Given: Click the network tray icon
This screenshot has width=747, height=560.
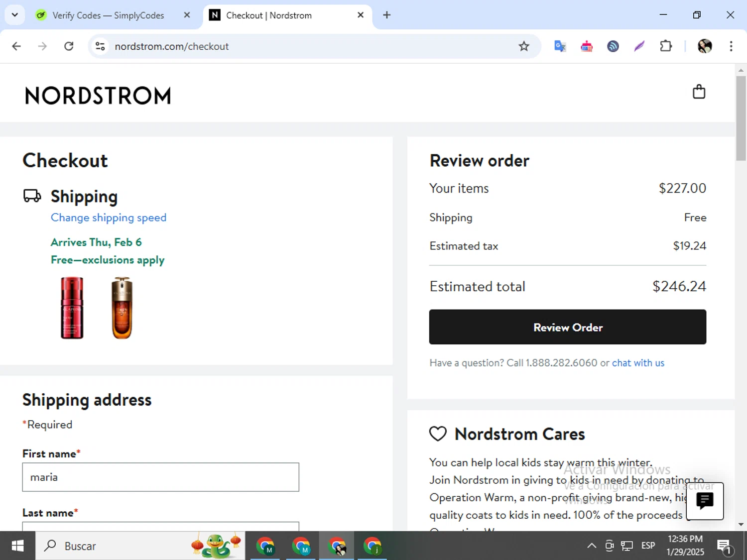Looking at the screenshot, I should 627,546.
